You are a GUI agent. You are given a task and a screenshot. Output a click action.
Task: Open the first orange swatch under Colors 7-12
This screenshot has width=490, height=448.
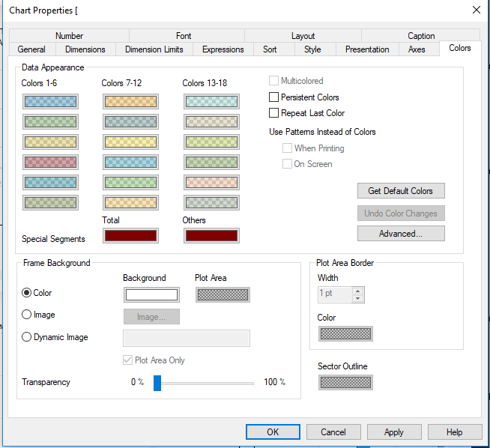[x=130, y=102]
